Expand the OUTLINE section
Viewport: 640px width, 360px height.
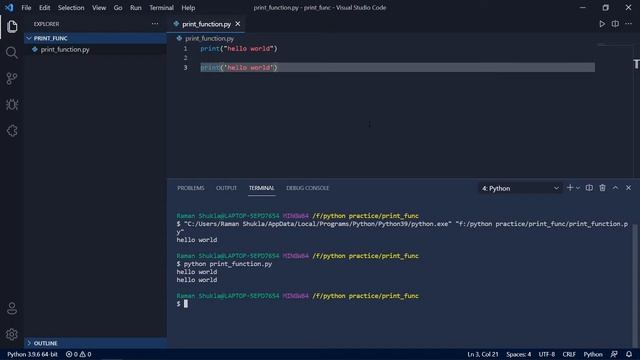point(95,343)
